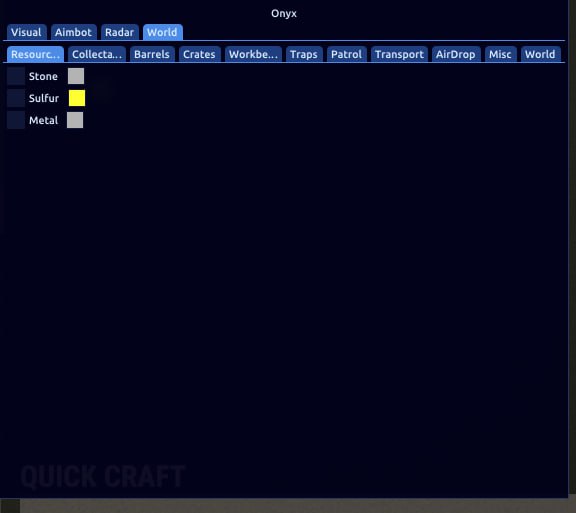Image resolution: width=576 pixels, height=513 pixels.
Task: Select the top-level World tab
Action: click(162, 32)
